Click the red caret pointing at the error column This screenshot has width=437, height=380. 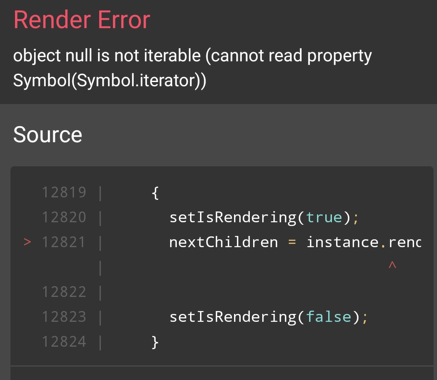pyautogui.click(x=392, y=265)
